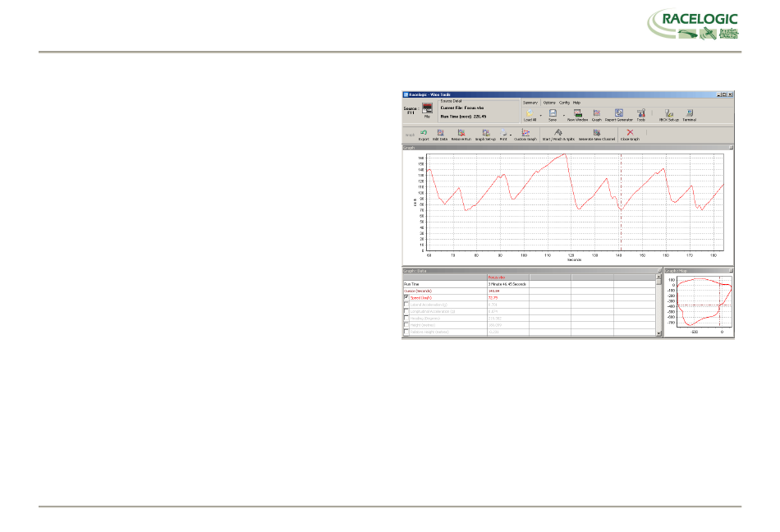This screenshot has height=532, width=780.
Task: Enable the Heading (Degrees) channel checkbox
Action: [406, 319]
